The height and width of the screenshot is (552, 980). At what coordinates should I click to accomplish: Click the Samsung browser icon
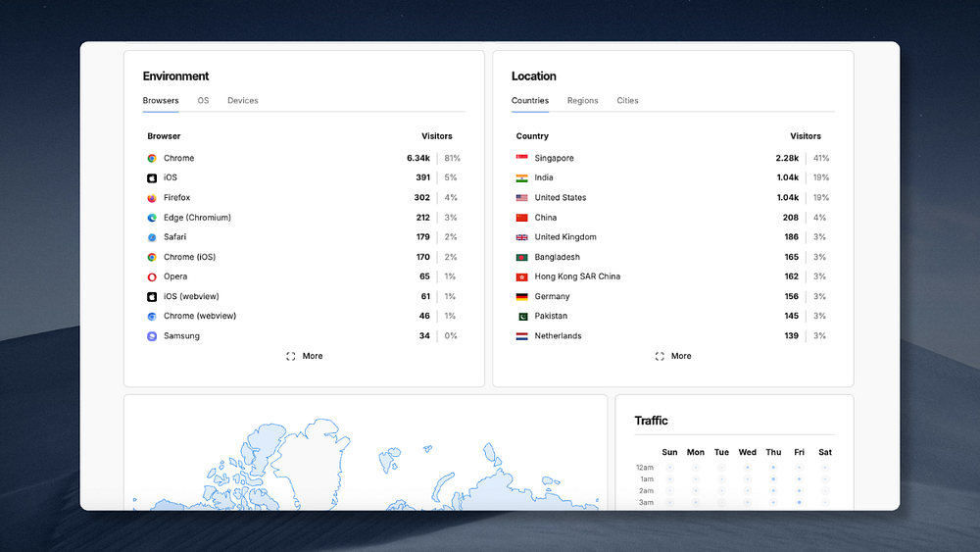coord(152,336)
